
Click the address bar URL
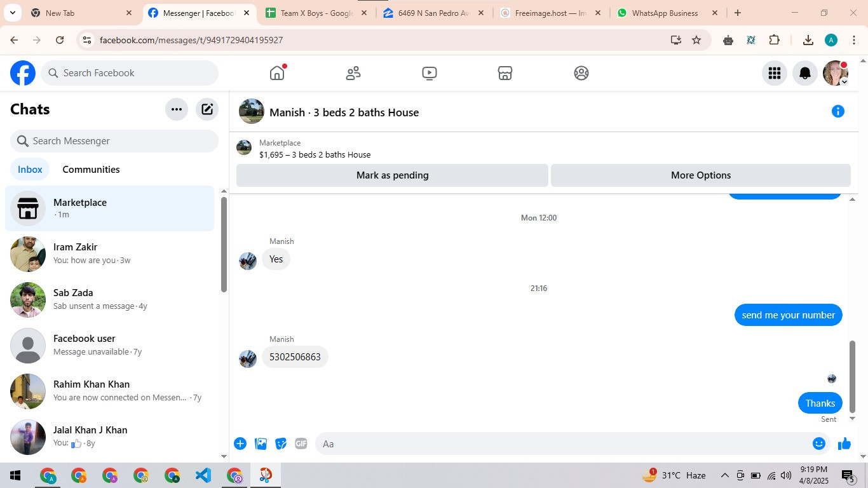pyautogui.click(x=191, y=40)
